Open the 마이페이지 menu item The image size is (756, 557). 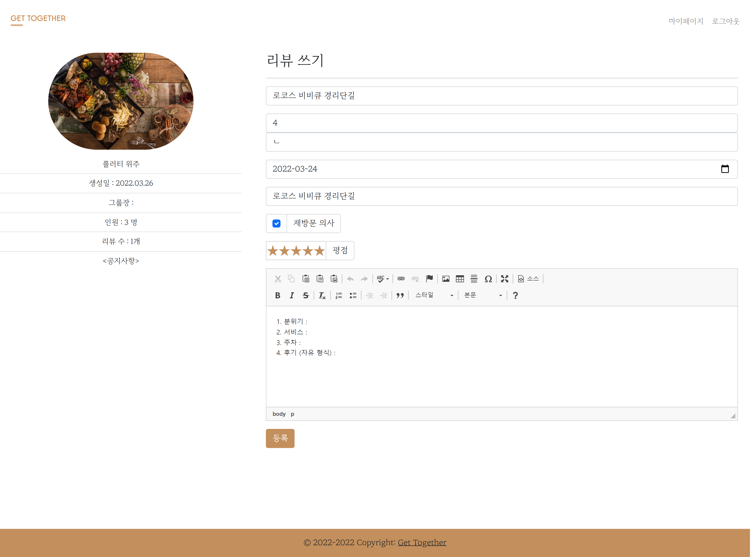(686, 21)
